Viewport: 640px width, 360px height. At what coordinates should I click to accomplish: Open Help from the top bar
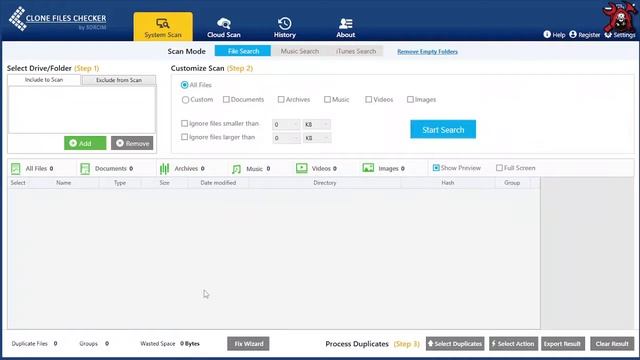click(554, 35)
